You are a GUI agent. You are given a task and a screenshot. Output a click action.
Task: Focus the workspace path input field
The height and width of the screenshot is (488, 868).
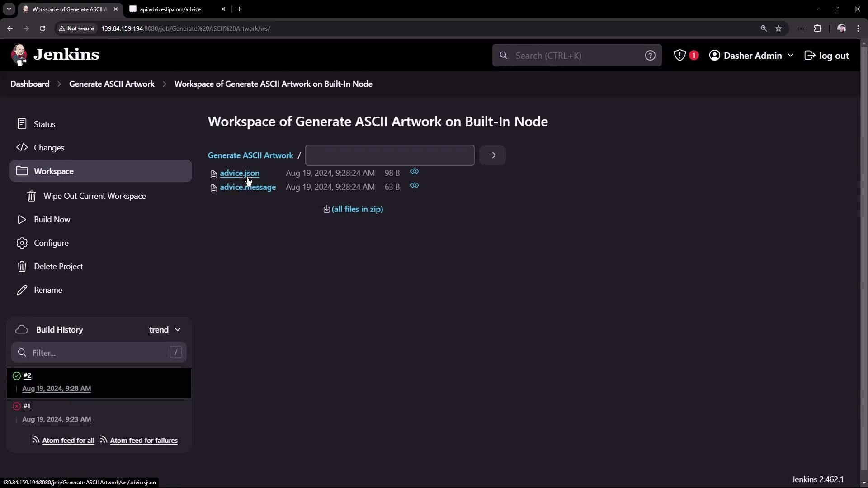[389, 155]
